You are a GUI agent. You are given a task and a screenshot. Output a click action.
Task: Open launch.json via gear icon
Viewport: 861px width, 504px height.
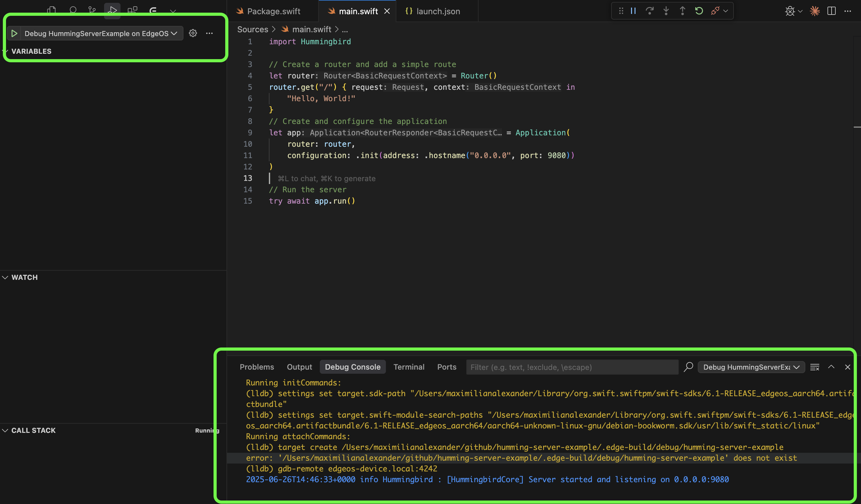[193, 33]
